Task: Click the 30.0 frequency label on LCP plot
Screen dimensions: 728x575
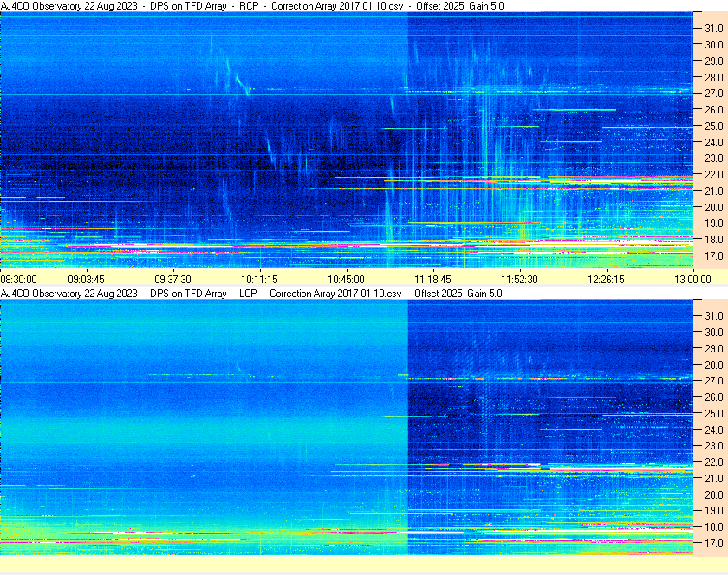Action: pos(713,332)
